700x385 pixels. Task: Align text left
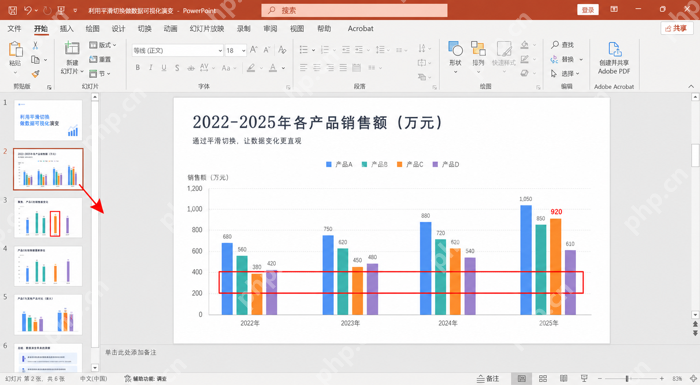pyautogui.click(x=304, y=68)
